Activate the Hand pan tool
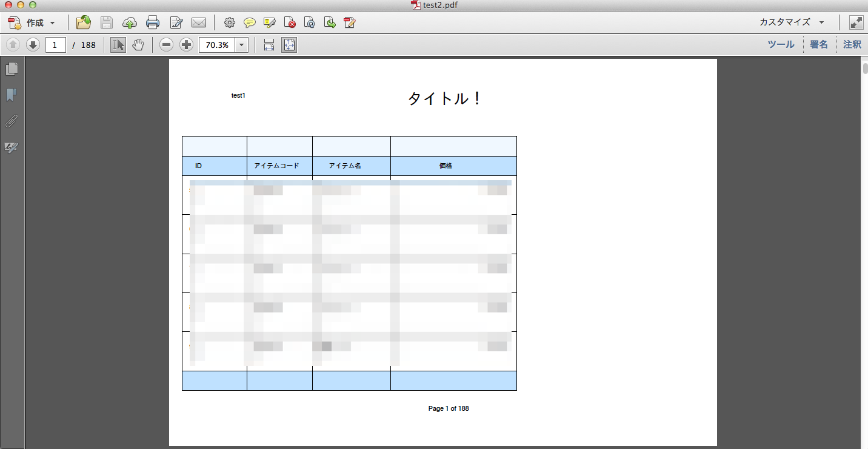 (x=138, y=45)
